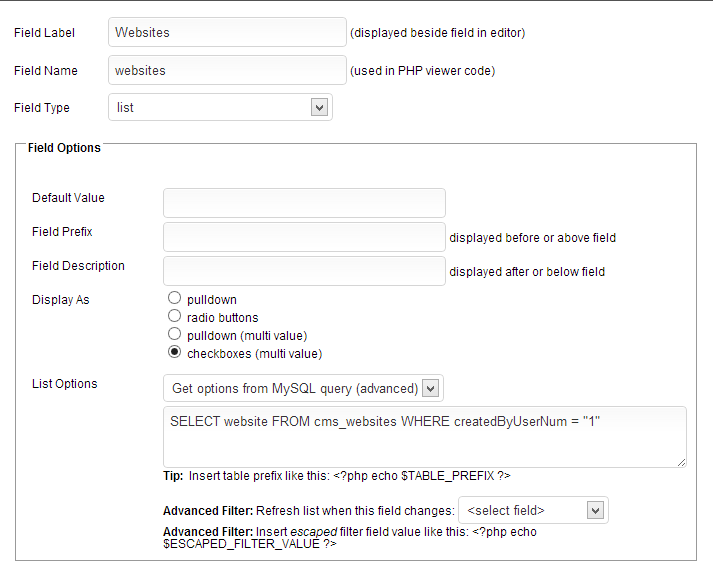The height and width of the screenshot is (572, 713).
Task: Pick the "pulldown (multi value)" radio option
Action: (x=175, y=334)
